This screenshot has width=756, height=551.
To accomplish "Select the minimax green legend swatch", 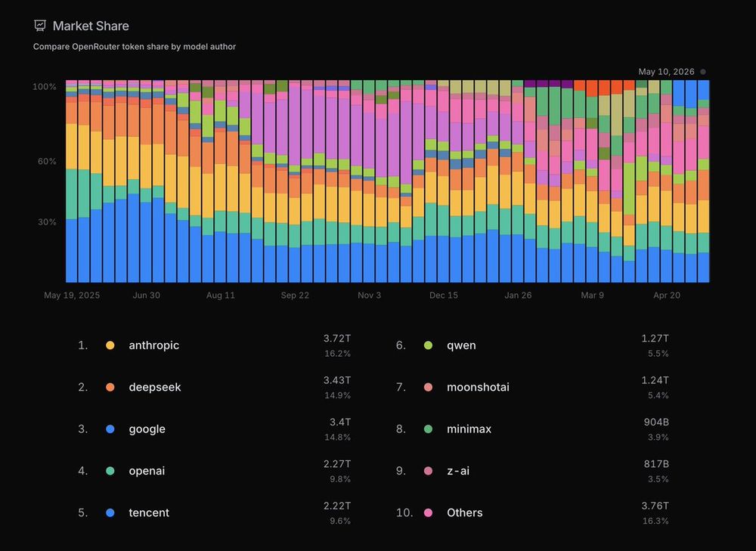I will [428, 429].
